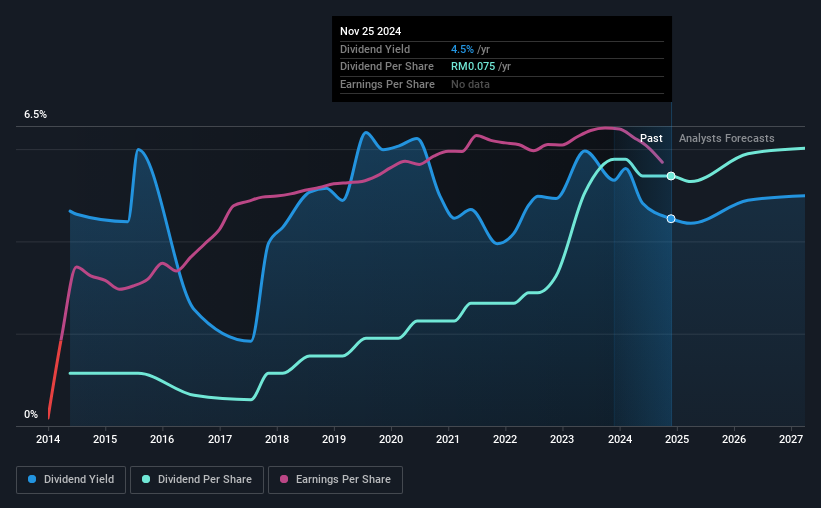The height and width of the screenshot is (508, 821).
Task: Select the 2015 x-axis label
Action: point(105,439)
